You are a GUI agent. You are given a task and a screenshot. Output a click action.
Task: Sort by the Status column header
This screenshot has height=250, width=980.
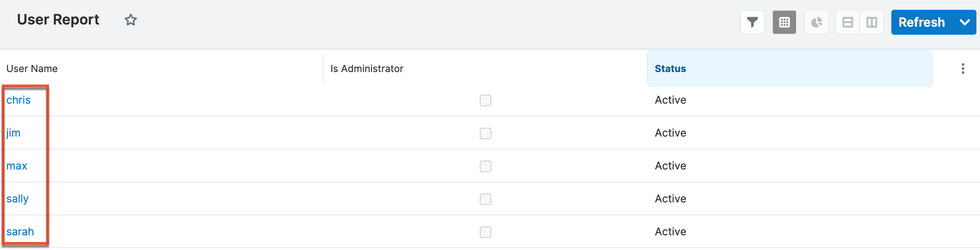pyautogui.click(x=670, y=69)
